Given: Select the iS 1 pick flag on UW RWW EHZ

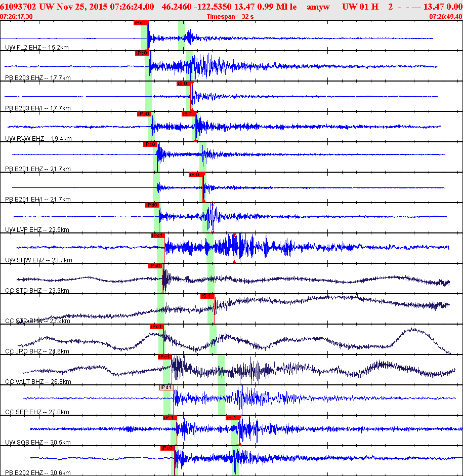Looking at the screenshot, I should point(188,114).
